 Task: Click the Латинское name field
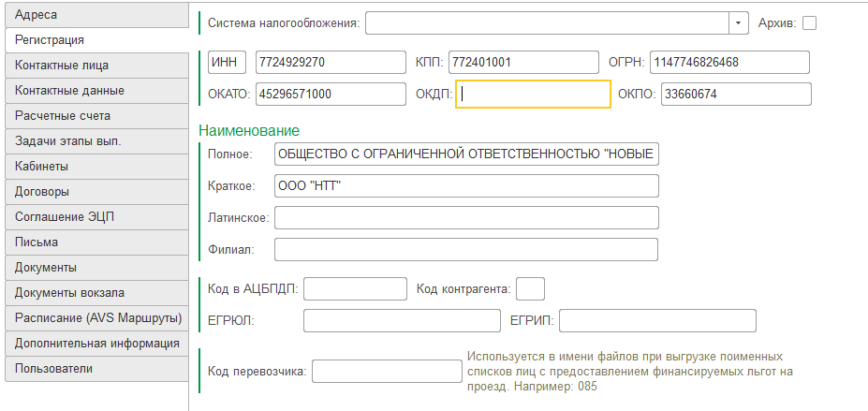click(466, 217)
